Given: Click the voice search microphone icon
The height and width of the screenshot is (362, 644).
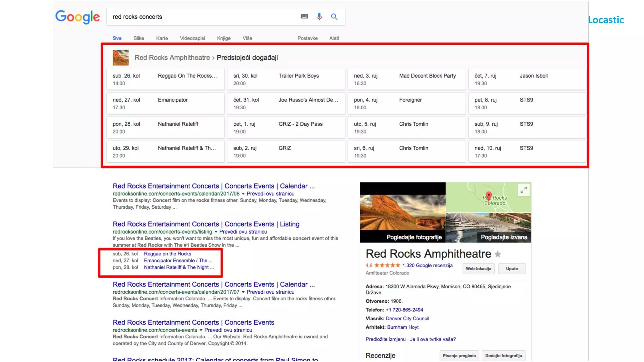Looking at the screenshot, I should (319, 17).
